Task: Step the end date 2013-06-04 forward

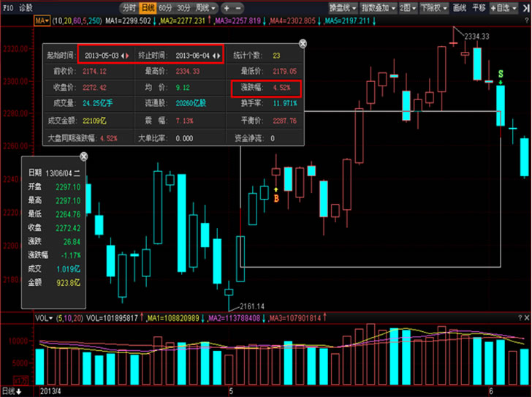Action: (x=218, y=56)
